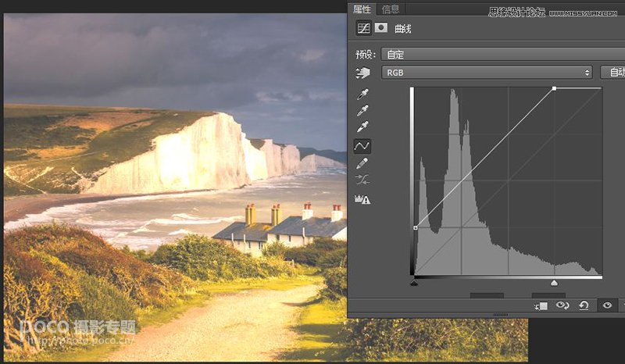The image size is (625, 364).
Task: Switch to the 信息 tab
Action: coord(391,9)
